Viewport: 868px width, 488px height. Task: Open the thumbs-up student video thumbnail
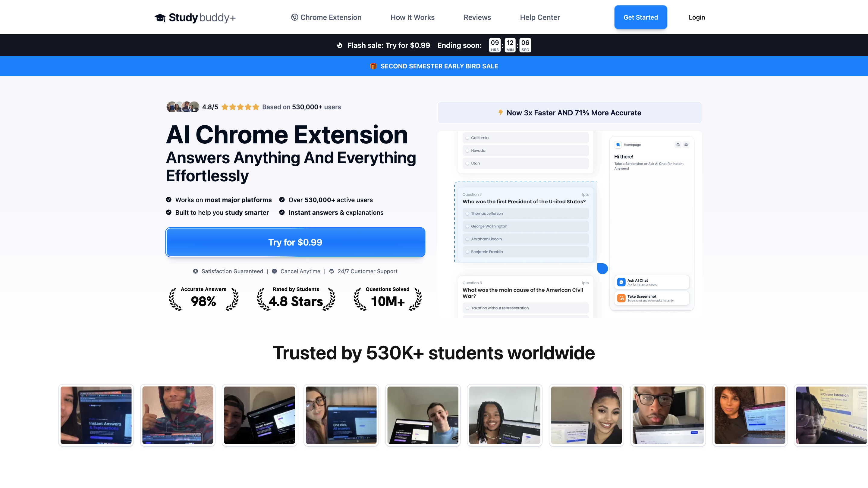point(178,415)
